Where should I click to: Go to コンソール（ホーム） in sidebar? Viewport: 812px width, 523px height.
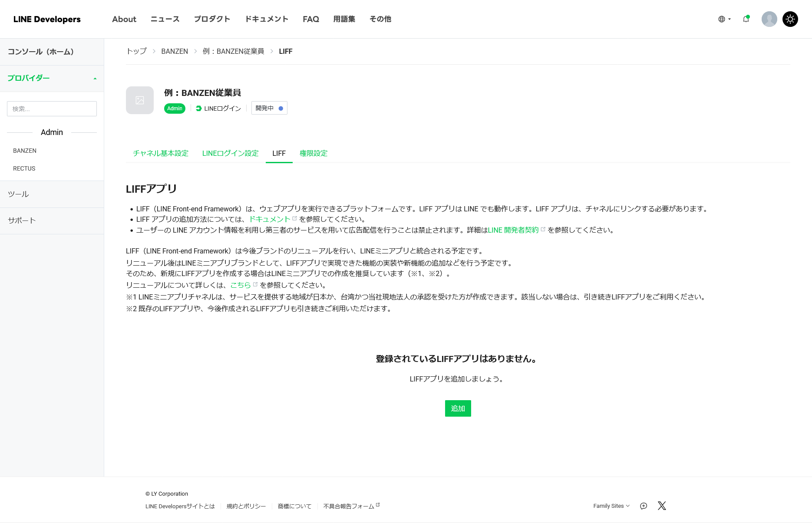click(52, 52)
